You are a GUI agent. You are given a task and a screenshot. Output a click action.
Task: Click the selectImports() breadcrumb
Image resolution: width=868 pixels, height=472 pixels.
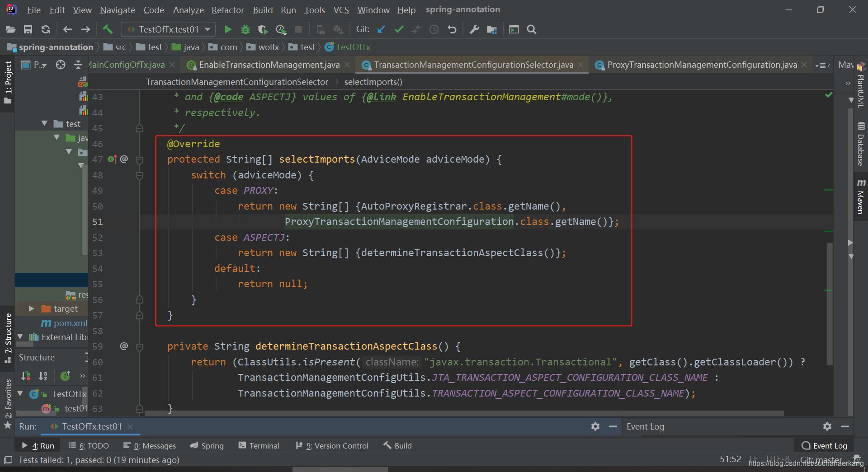(x=373, y=82)
